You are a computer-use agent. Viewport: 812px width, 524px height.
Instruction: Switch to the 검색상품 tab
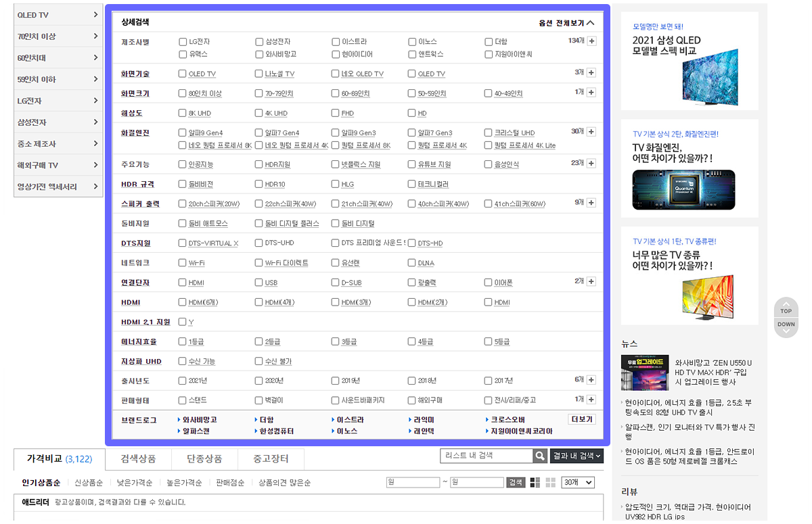138,459
